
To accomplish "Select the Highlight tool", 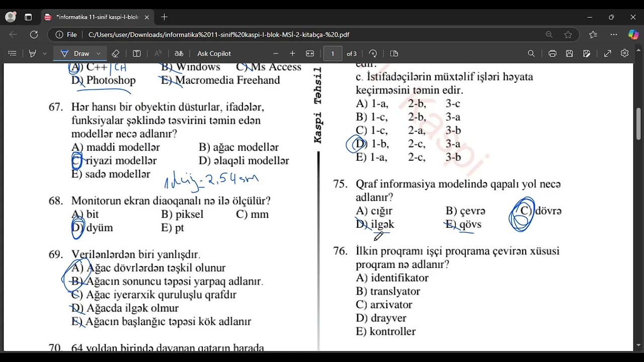I will (x=33, y=53).
